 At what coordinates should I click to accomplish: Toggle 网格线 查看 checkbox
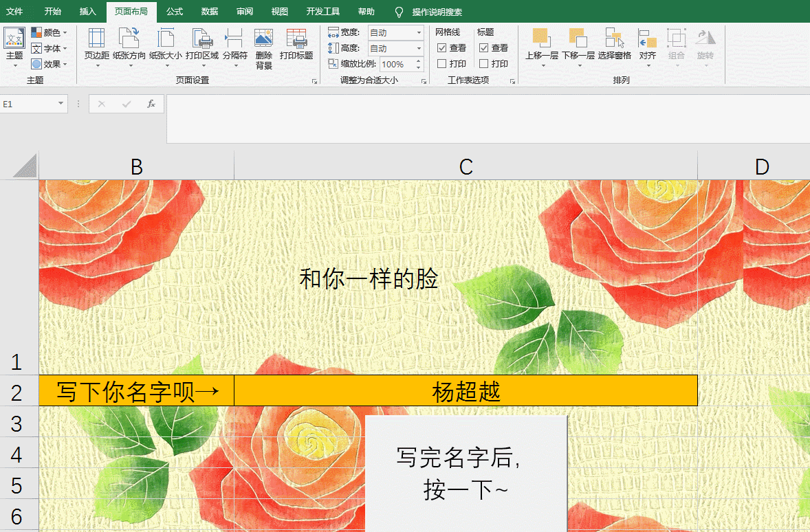click(441, 48)
